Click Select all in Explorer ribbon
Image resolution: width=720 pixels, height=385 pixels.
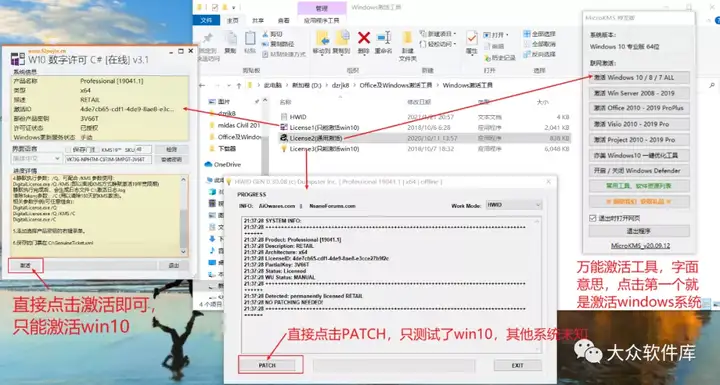coord(540,34)
